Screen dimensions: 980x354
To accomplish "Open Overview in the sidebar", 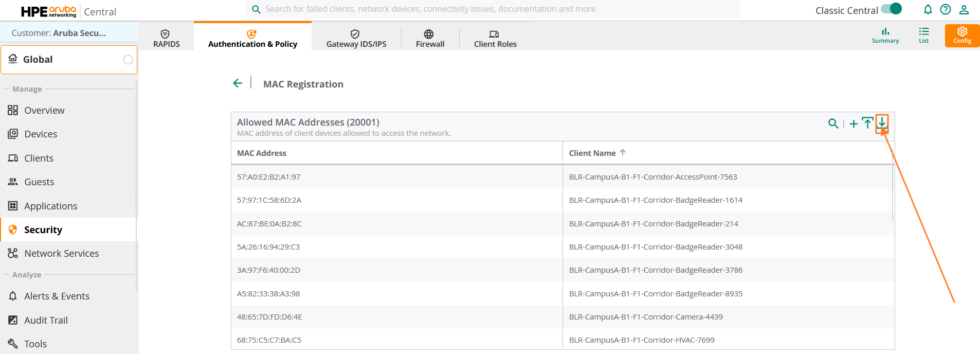I will tap(69, 110).
